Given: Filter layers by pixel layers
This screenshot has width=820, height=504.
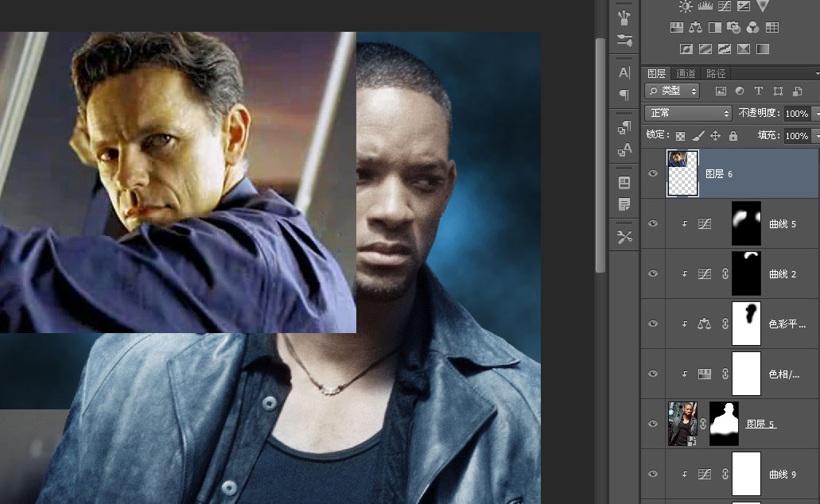Looking at the screenshot, I should click(x=721, y=91).
